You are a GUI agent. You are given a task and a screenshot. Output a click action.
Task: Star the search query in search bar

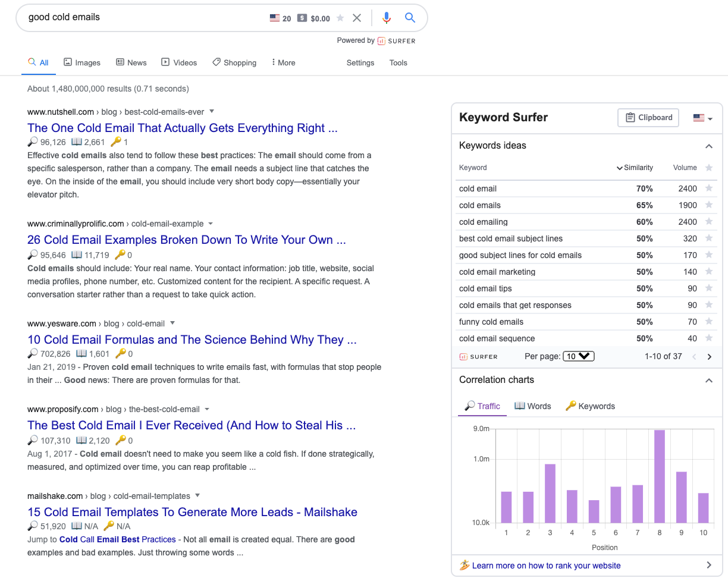point(340,18)
